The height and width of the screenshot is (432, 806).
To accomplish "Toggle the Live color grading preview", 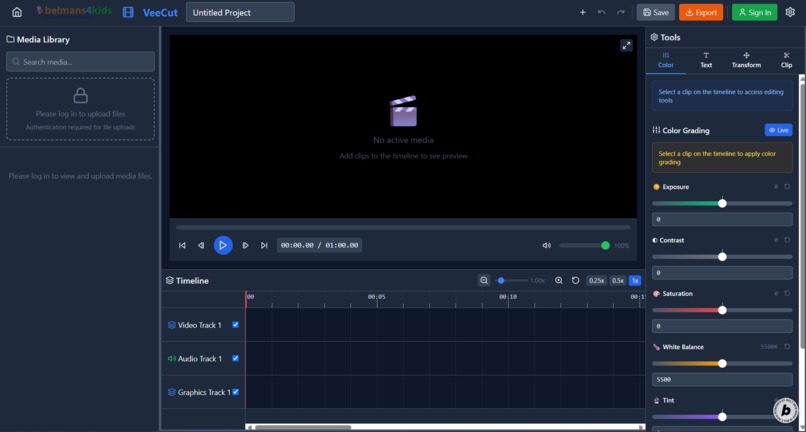I will coord(778,130).
